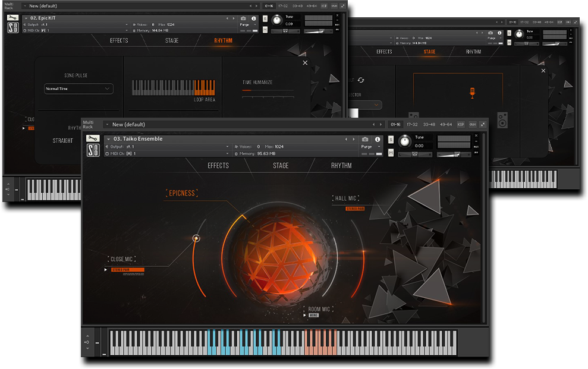
Task: Close the Rhythm panel with the X
Action: 305,62
